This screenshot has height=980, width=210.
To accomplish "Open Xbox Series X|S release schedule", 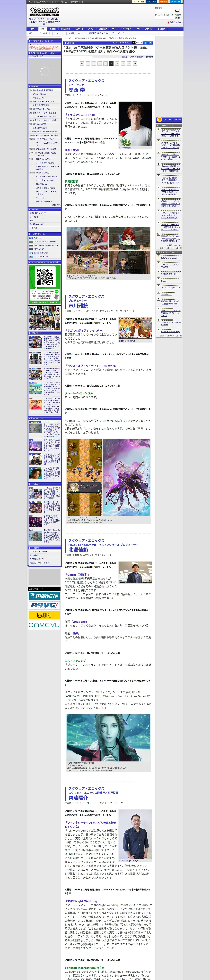I will pos(45,242).
